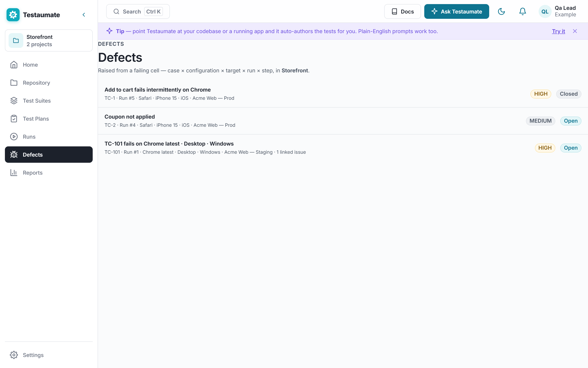Screen dimensions: 588x368
Task: Click the Test Suites layers icon
Action: click(14, 101)
